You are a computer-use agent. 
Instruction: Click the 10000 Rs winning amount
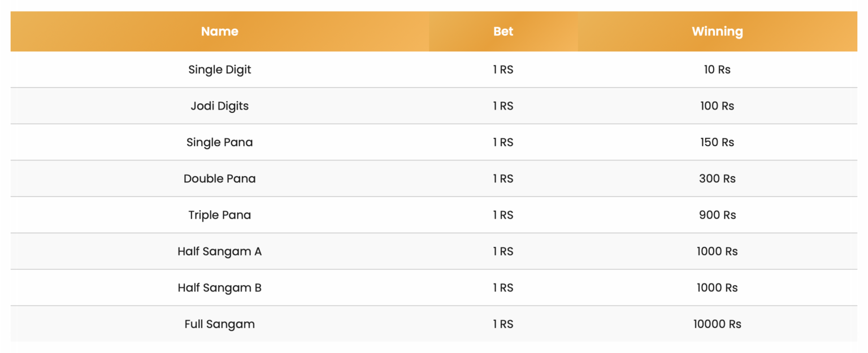pyautogui.click(x=717, y=324)
